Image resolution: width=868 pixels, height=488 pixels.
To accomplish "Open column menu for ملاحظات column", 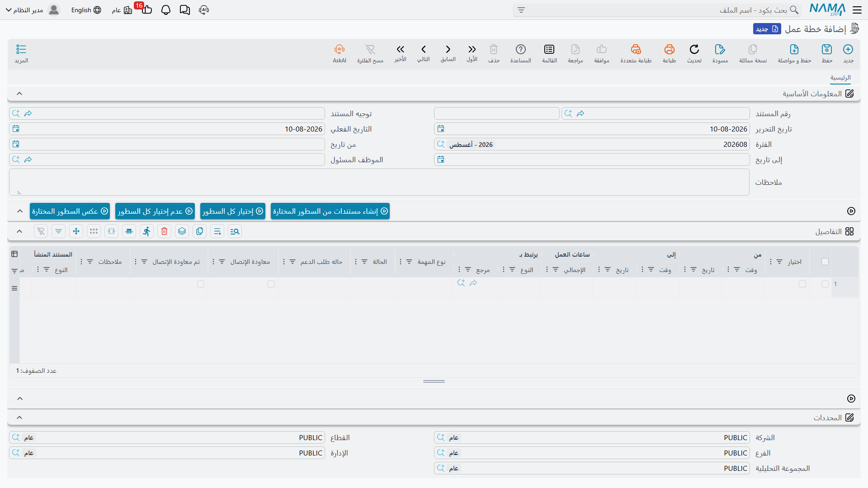I will tap(81, 262).
